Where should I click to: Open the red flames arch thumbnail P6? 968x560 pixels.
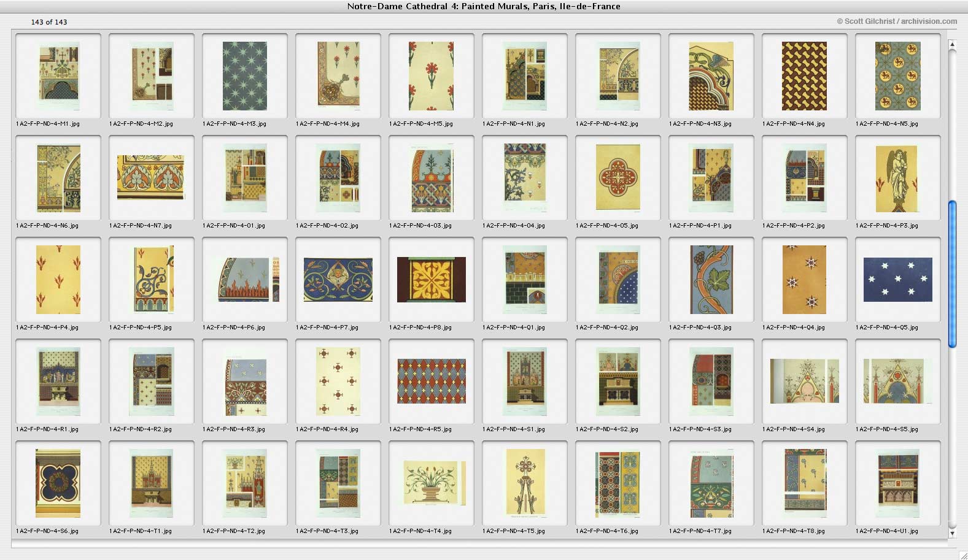coord(245,280)
